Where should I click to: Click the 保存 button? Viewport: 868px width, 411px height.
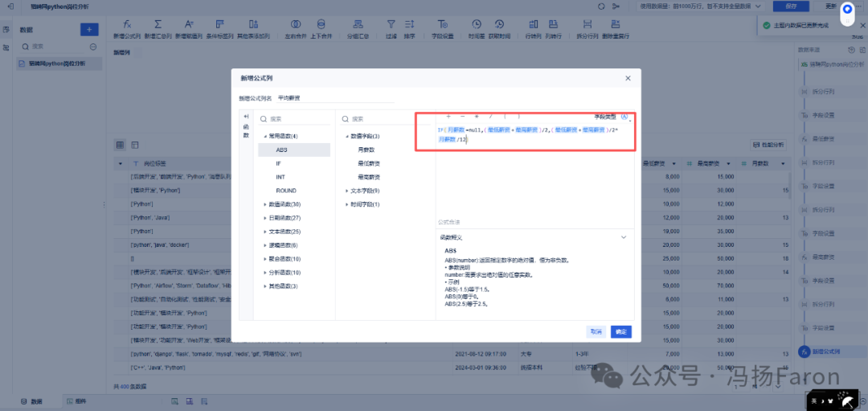[791, 6]
